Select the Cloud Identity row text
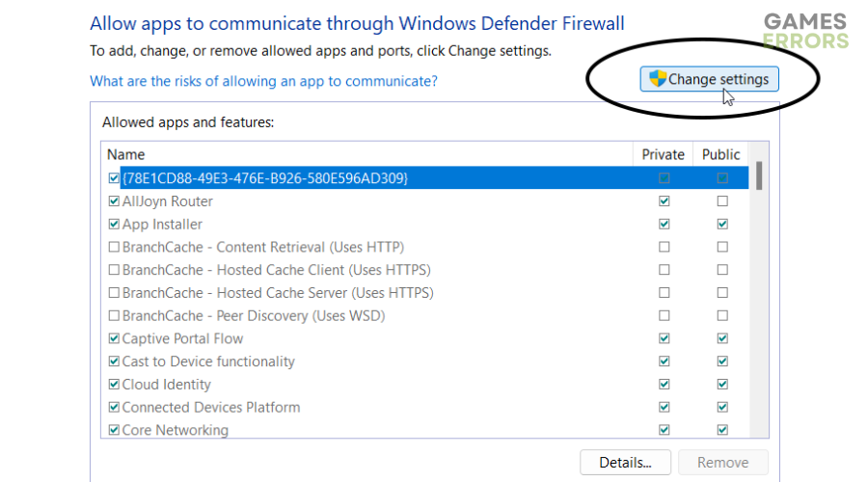The image size is (868, 482). (x=167, y=385)
